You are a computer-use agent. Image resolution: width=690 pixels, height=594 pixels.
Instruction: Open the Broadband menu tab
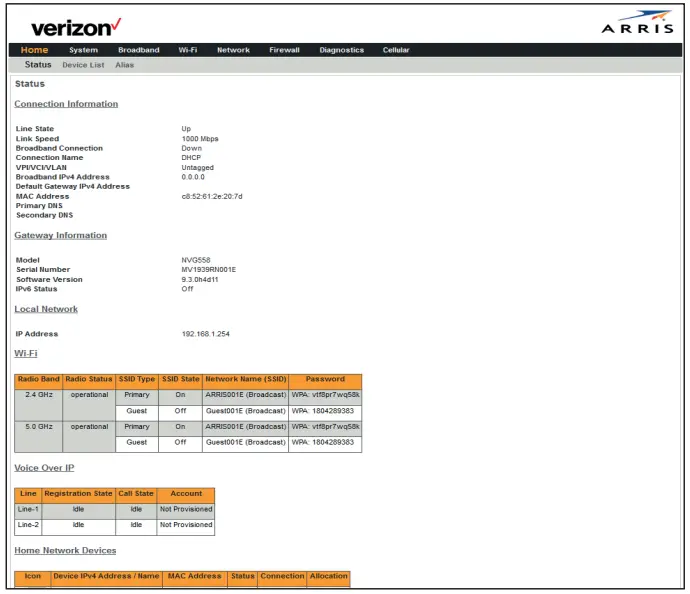139,50
